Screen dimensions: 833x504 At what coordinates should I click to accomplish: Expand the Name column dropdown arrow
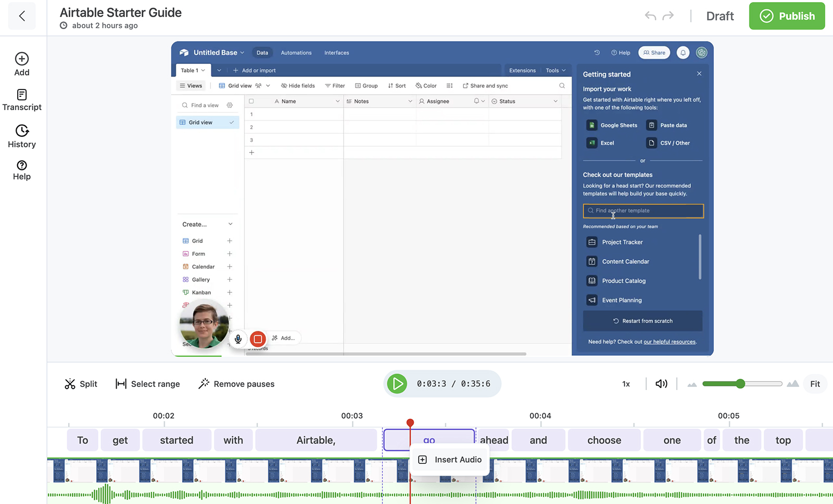pos(338,101)
